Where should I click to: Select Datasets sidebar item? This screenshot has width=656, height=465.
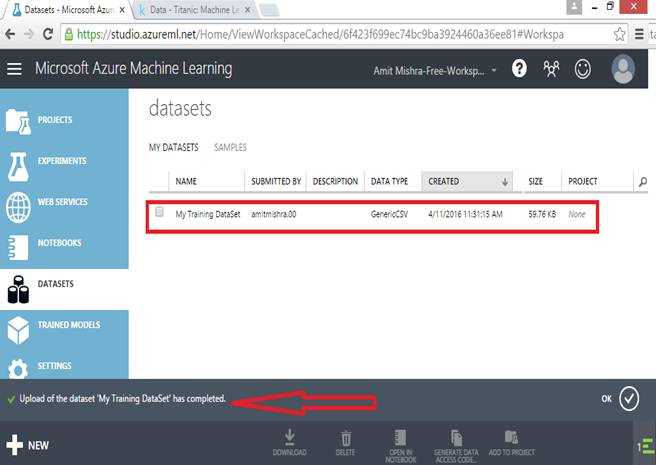coord(64,289)
